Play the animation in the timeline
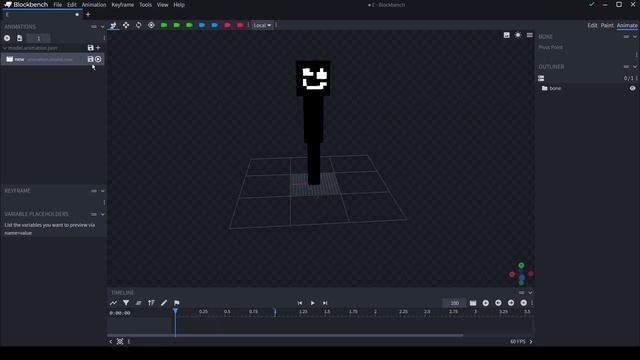This screenshot has height=360, width=640. tap(313, 303)
